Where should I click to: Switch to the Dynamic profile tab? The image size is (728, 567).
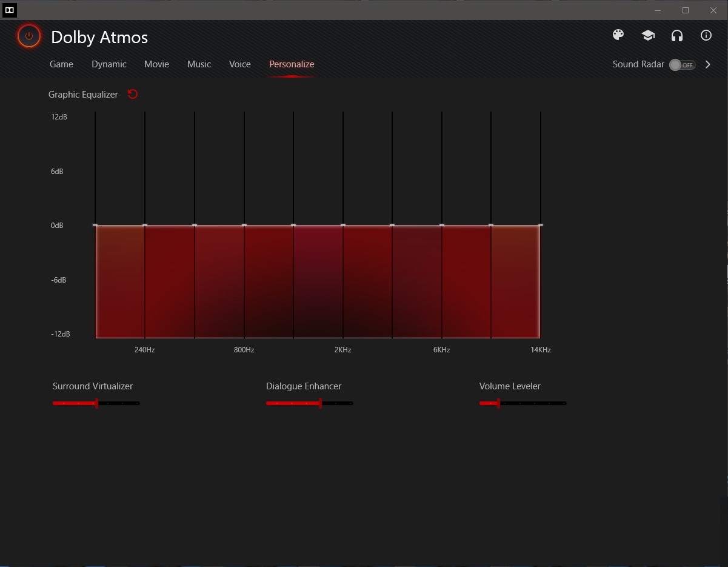tap(109, 64)
